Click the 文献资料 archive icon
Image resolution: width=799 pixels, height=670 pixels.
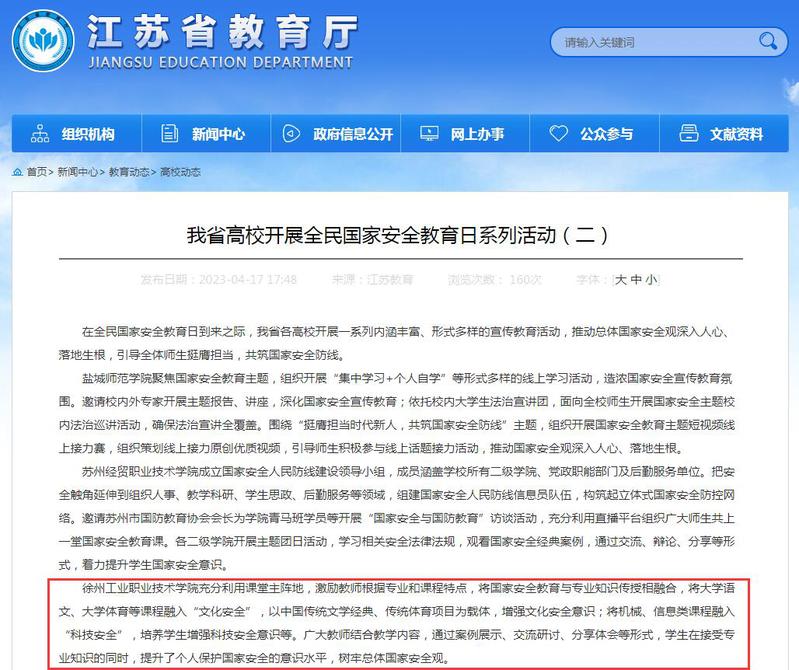point(688,134)
